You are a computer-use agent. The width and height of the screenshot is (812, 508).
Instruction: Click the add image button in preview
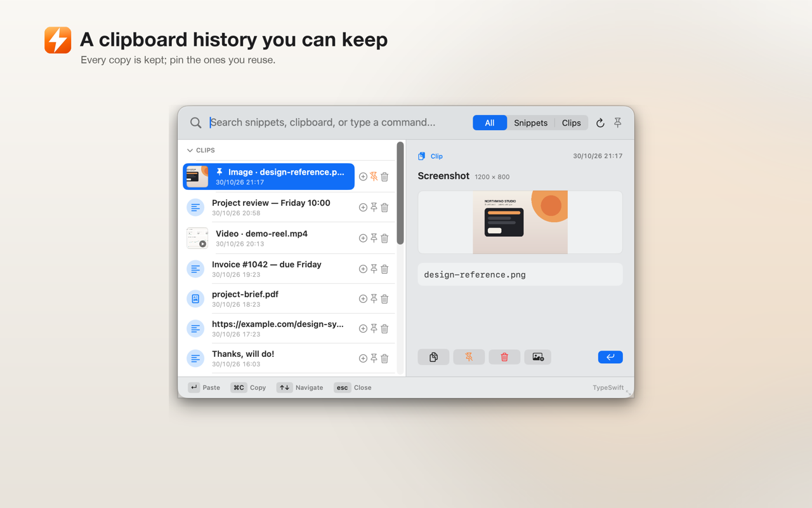(x=538, y=357)
